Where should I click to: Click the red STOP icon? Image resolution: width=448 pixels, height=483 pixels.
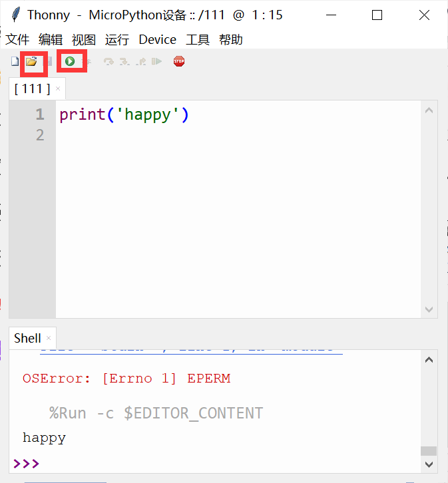(179, 61)
